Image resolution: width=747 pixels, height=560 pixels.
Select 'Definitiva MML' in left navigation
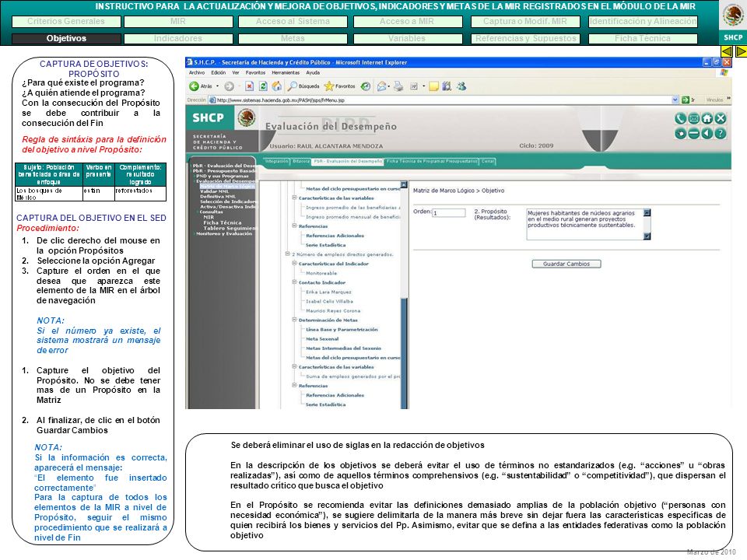[x=218, y=197]
